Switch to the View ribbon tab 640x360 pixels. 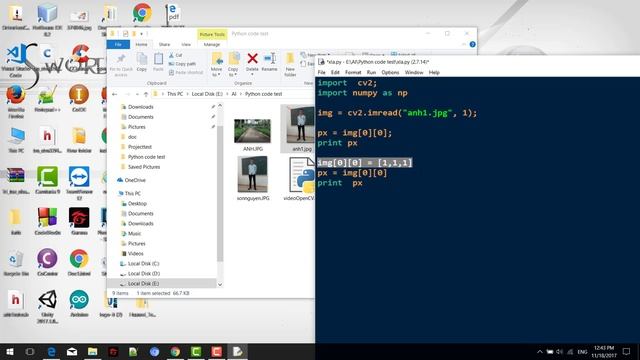186,44
